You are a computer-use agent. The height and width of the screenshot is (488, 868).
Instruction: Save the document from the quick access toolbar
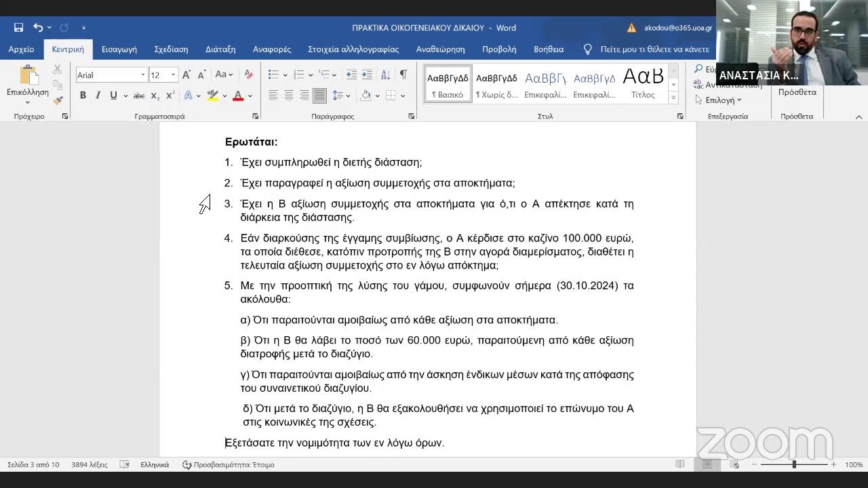click(x=18, y=28)
